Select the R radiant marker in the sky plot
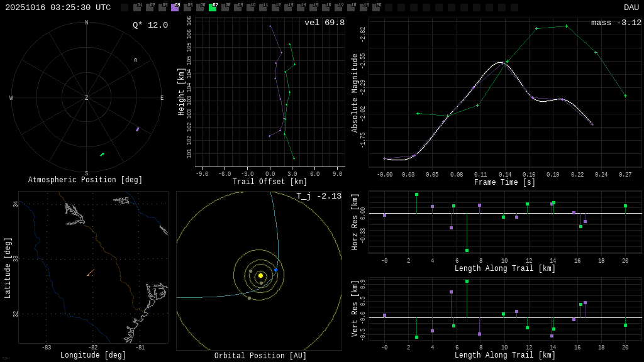Viewport: 644px width, 362px height. tap(135, 60)
